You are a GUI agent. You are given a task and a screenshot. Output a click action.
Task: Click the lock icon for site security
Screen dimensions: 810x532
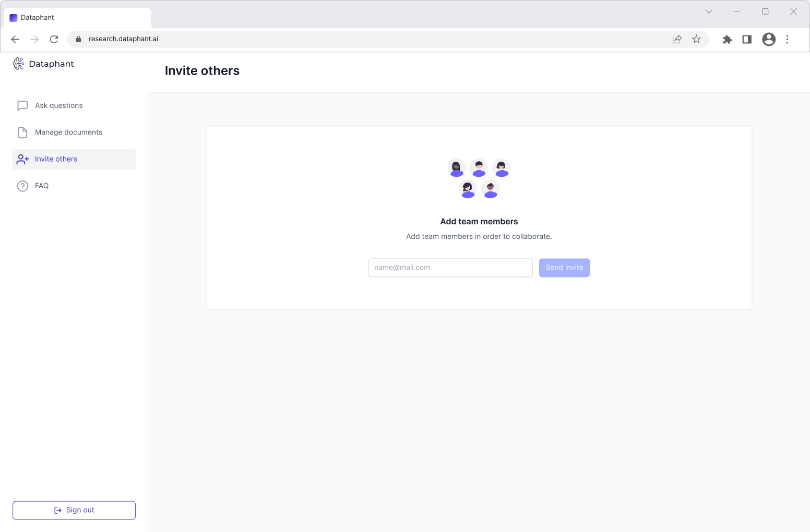(78, 39)
